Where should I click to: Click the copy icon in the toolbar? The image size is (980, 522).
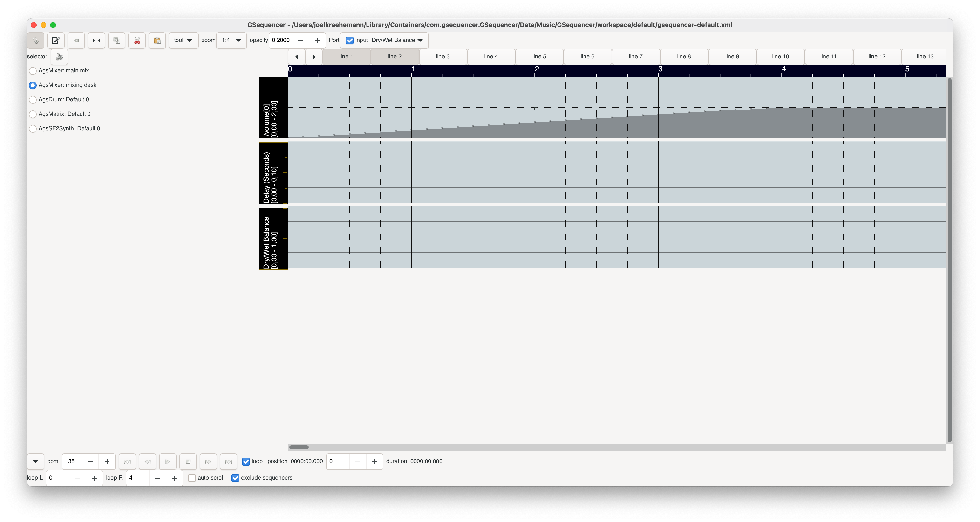(x=116, y=40)
